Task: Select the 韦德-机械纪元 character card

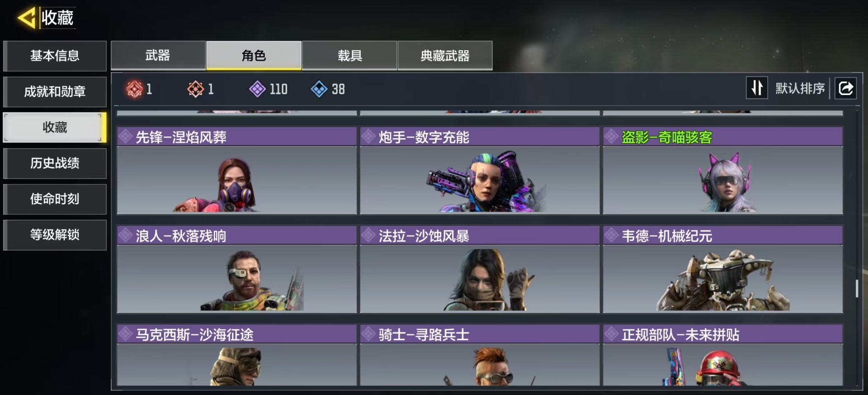Action: click(x=723, y=269)
